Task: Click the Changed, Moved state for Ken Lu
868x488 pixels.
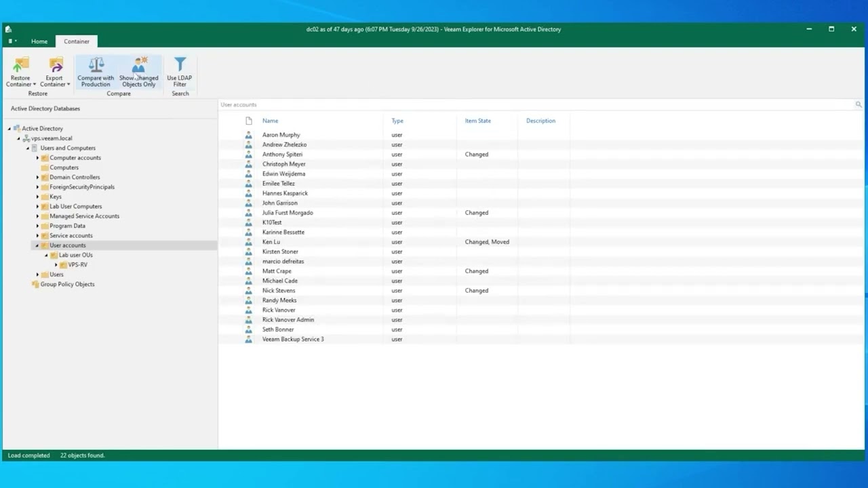Action: click(487, 242)
